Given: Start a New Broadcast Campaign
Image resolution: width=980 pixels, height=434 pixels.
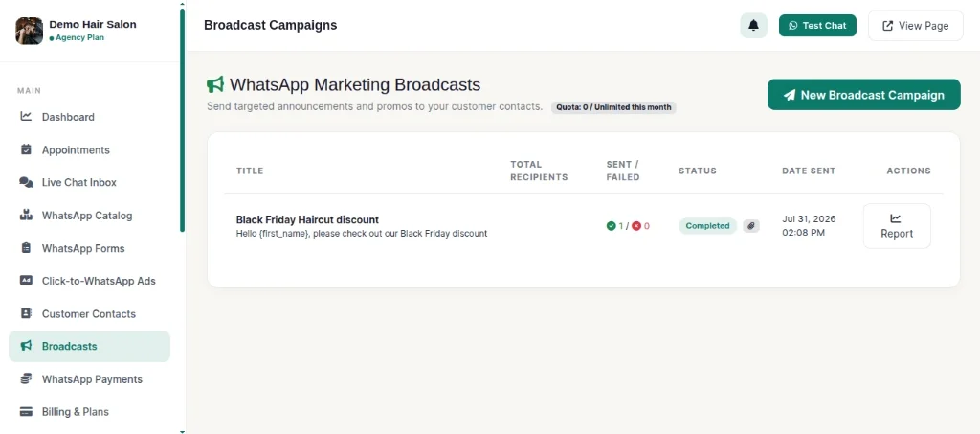Looking at the screenshot, I should (864, 95).
